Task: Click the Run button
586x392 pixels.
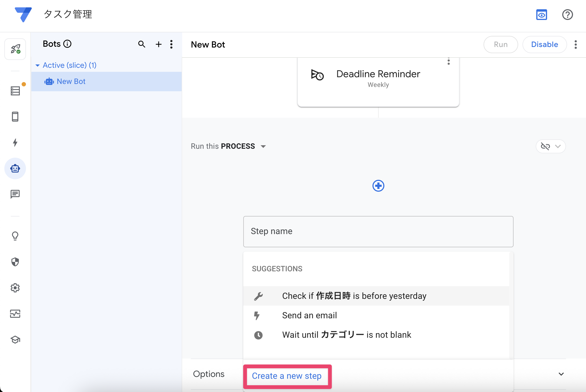Action: 500,45
